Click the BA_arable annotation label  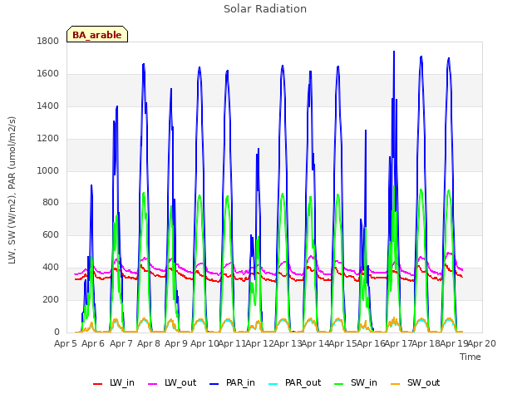coord(97,34)
